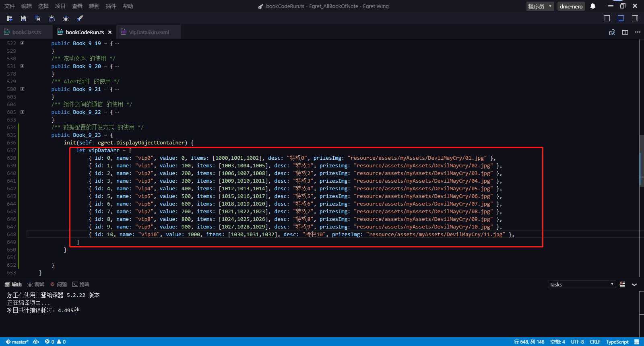Click the save all files icon
The width and height of the screenshot is (644, 346).
37,18
